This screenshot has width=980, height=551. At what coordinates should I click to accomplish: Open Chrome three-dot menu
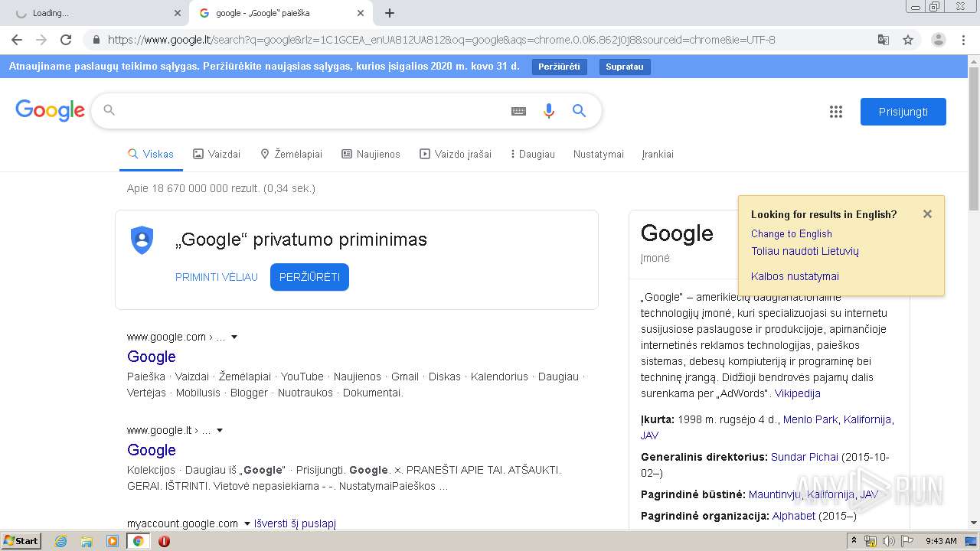pyautogui.click(x=965, y=40)
